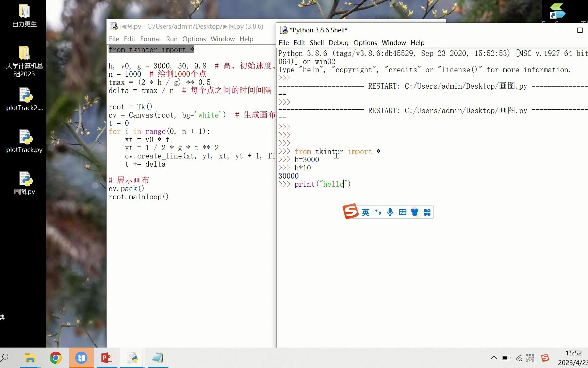Toggle English/Chinese mode on Sogou bar
This screenshot has width=588, height=368.
(x=365, y=212)
